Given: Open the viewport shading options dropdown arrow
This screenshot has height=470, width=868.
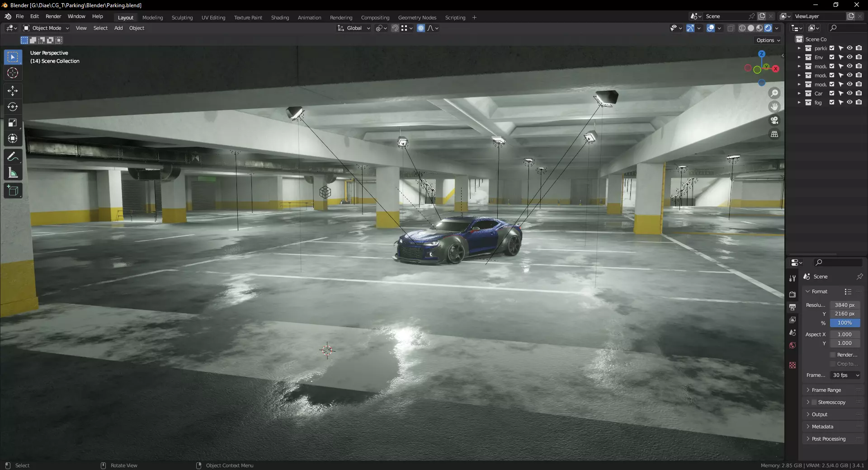Looking at the screenshot, I should 777,28.
